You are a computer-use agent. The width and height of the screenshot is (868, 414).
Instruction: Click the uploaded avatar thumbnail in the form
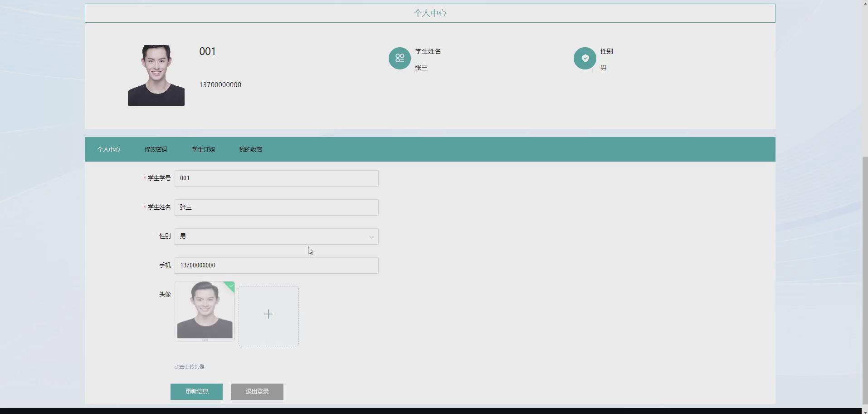point(205,311)
